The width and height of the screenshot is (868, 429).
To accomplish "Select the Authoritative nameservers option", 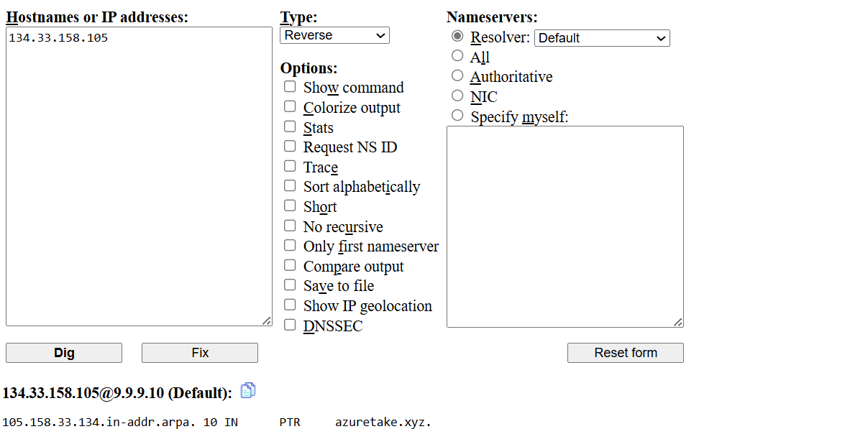I will point(457,75).
